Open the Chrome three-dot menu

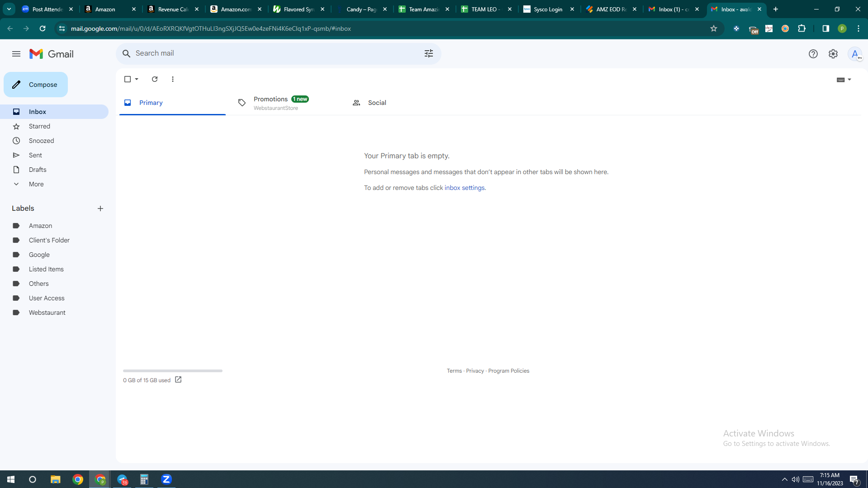pos(859,28)
